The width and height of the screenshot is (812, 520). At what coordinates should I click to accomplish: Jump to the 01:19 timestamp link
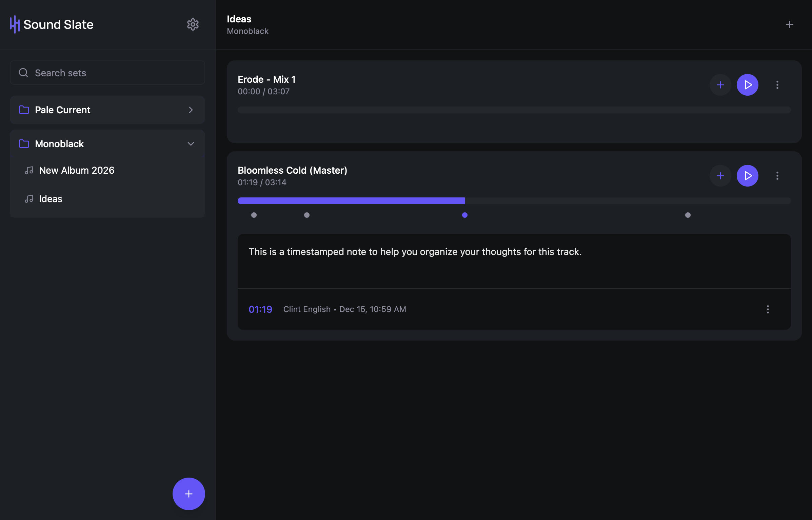pos(260,309)
